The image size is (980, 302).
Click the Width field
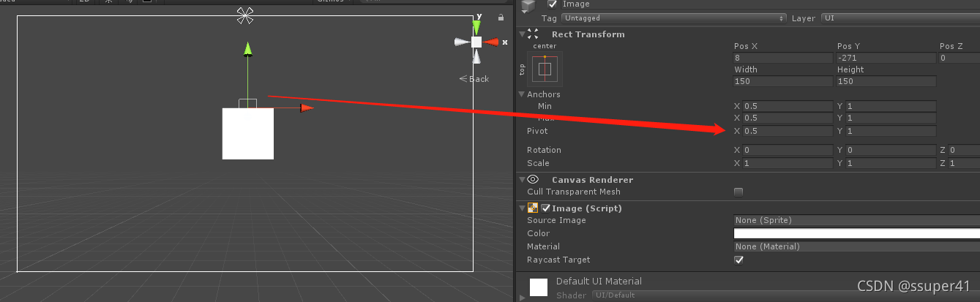pyautogui.click(x=783, y=81)
